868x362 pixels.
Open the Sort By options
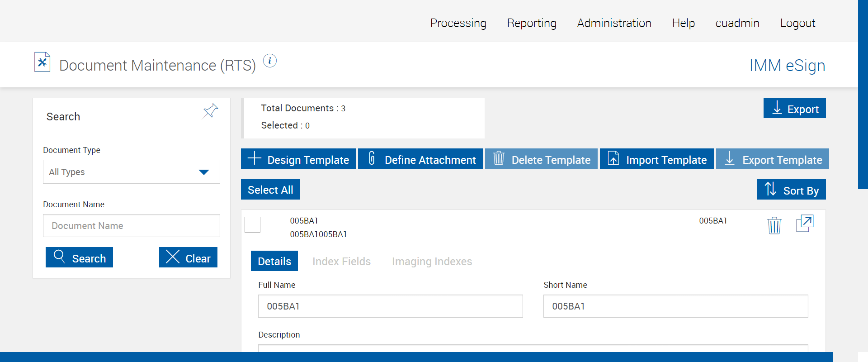[791, 190]
